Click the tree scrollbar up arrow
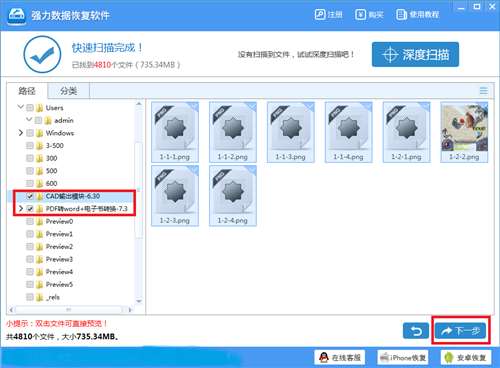Image resolution: width=500 pixels, height=368 pixels. click(x=139, y=104)
